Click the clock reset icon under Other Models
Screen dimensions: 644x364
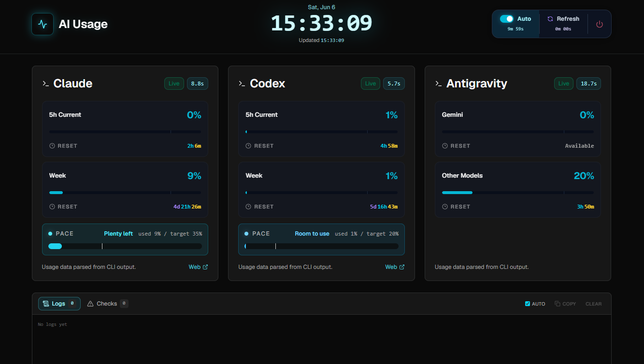(445, 207)
